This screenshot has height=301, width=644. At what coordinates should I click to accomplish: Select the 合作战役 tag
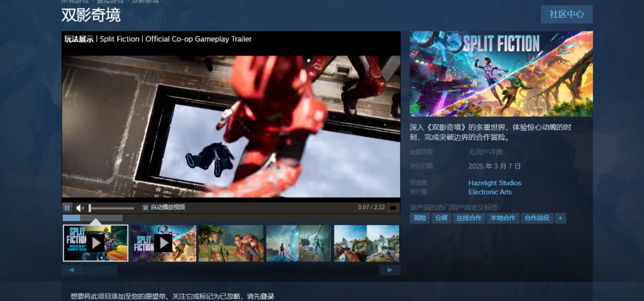click(537, 218)
